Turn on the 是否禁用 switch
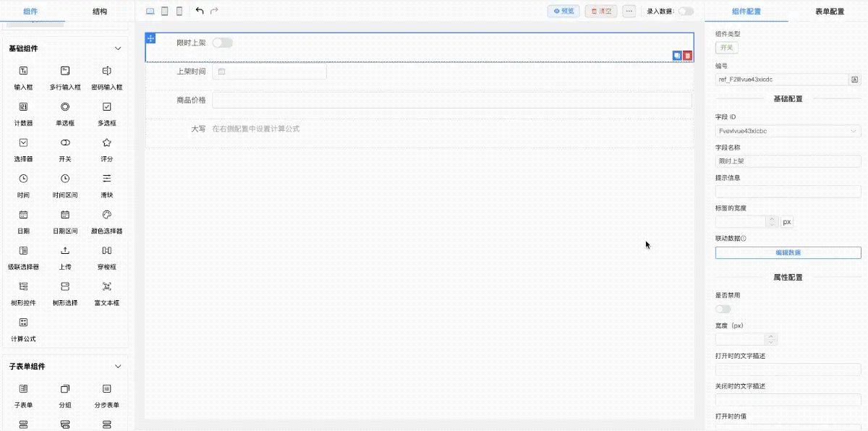 (x=723, y=309)
